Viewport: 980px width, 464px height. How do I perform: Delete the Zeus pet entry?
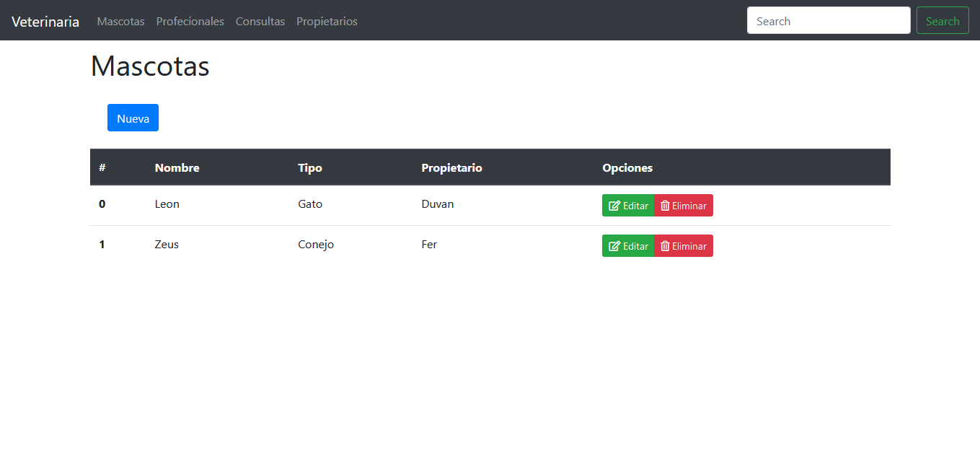tap(684, 246)
